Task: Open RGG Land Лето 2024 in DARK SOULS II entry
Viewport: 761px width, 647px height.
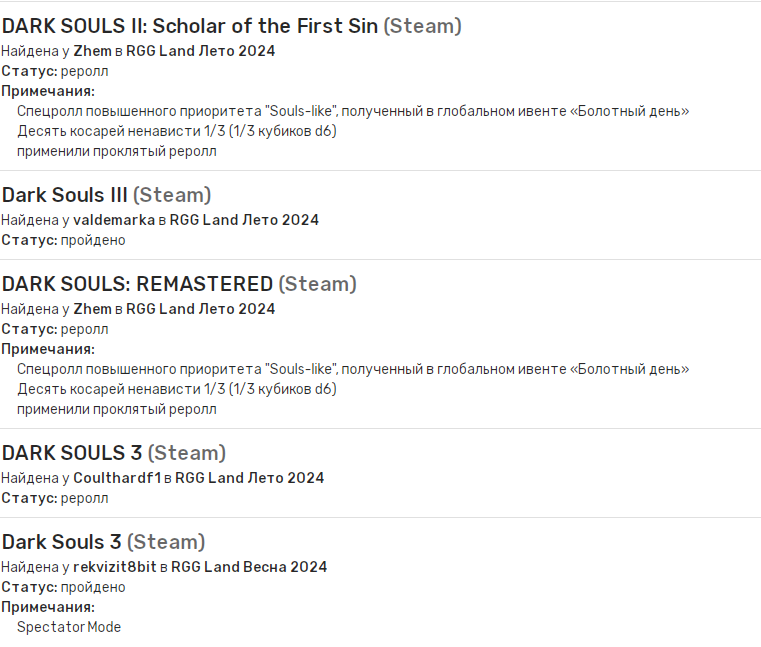Action: pyautogui.click(x=200, y=51)
